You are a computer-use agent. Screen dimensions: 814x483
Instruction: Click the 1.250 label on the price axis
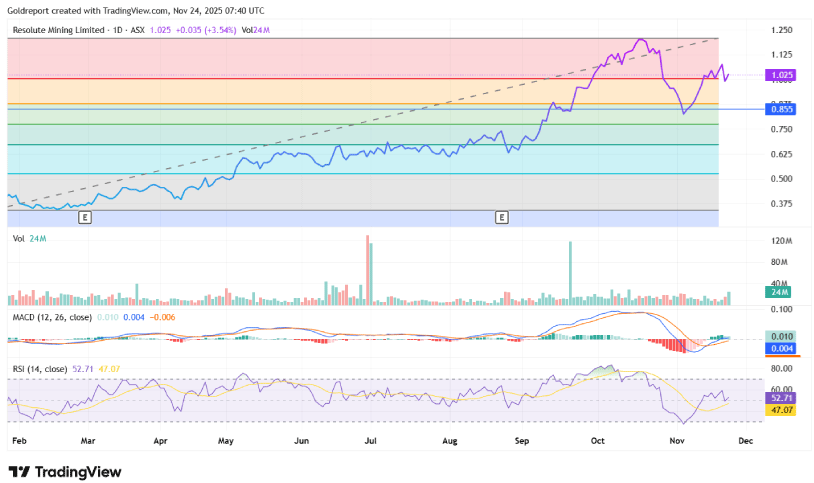click(781, 31)
